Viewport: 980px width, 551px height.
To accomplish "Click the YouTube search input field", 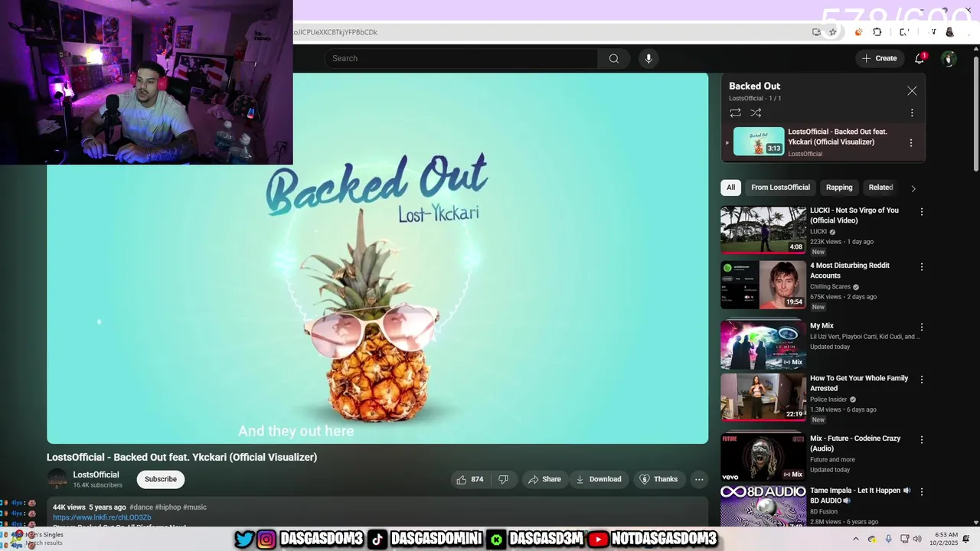I will click(461, 58).
